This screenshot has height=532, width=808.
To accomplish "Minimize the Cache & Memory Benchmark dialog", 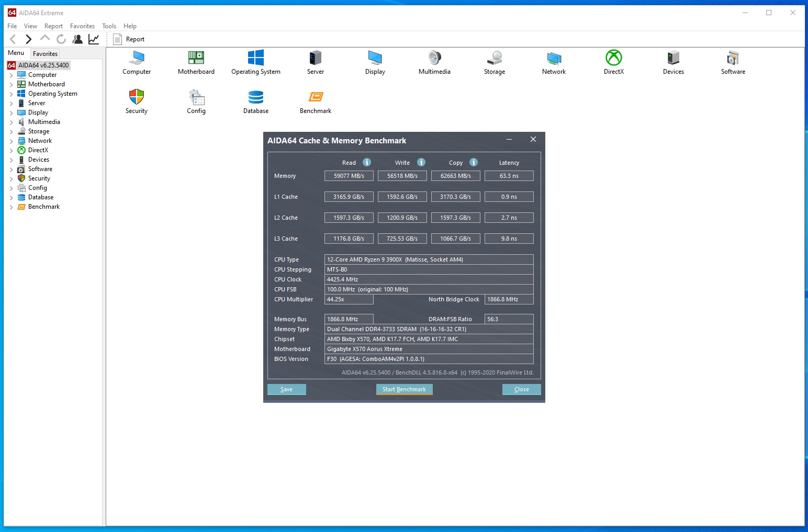I will click(509, 140).
